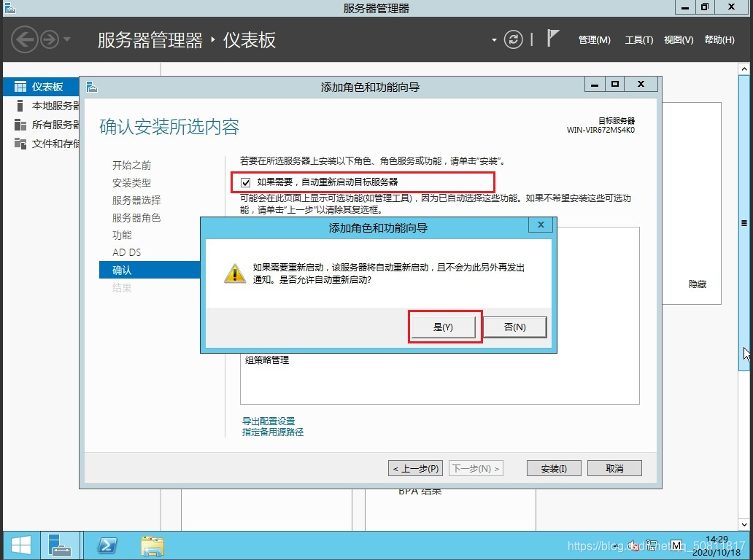Viewport: 753px width, 560px height.
Task: Open the 工具(T) menu
Action: [x=638, y=40]
